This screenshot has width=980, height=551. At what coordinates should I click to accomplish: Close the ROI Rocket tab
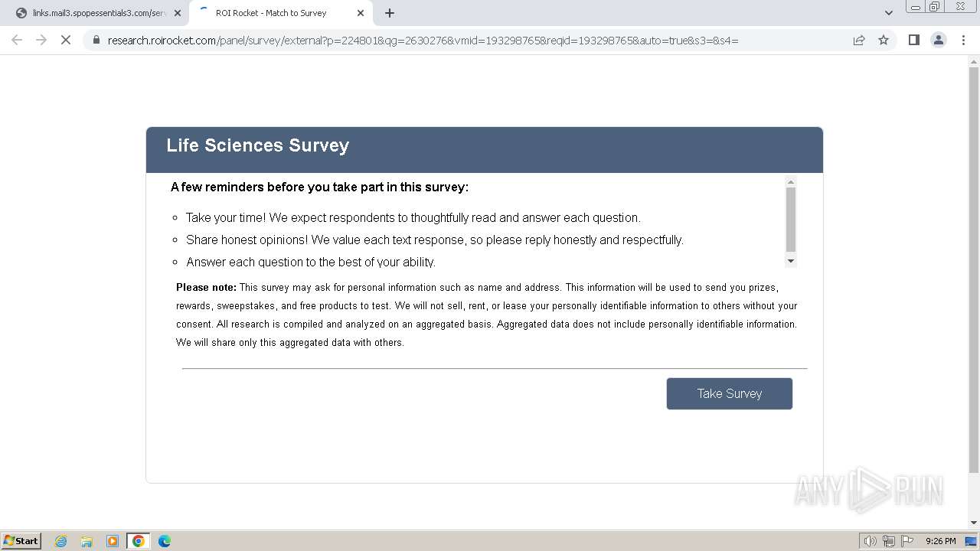(361, 13)
